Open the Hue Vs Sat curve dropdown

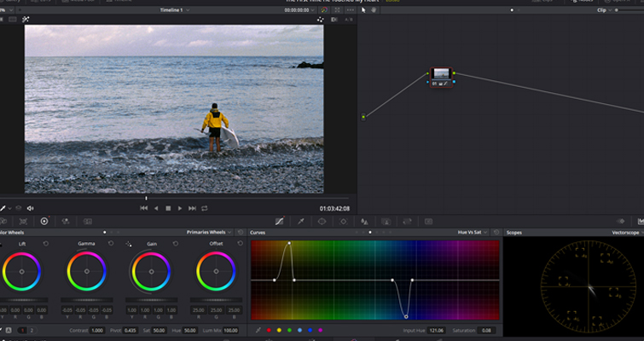tap(473, 232)
